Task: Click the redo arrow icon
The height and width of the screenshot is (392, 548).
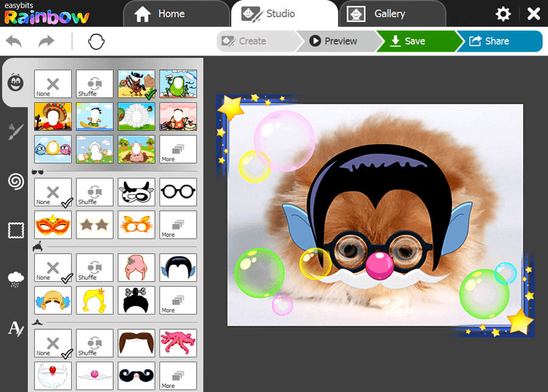Action: click(x=46, y=41)
